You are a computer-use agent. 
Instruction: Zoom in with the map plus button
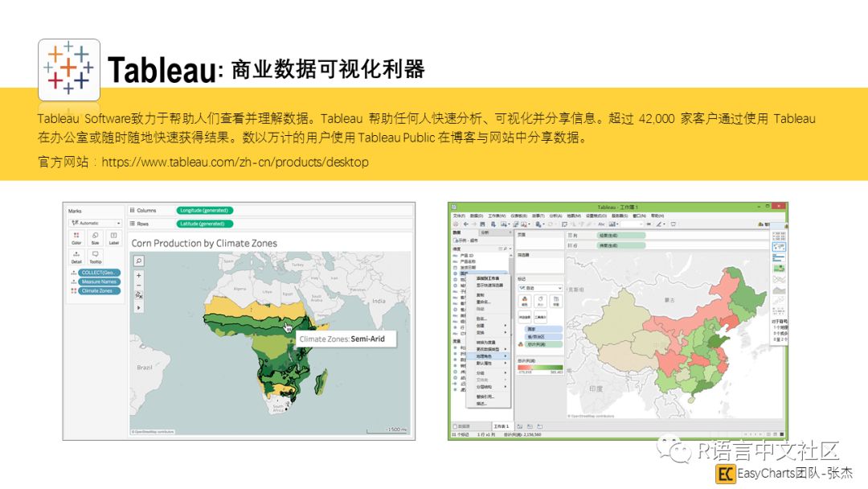click(x=139, y=275)
